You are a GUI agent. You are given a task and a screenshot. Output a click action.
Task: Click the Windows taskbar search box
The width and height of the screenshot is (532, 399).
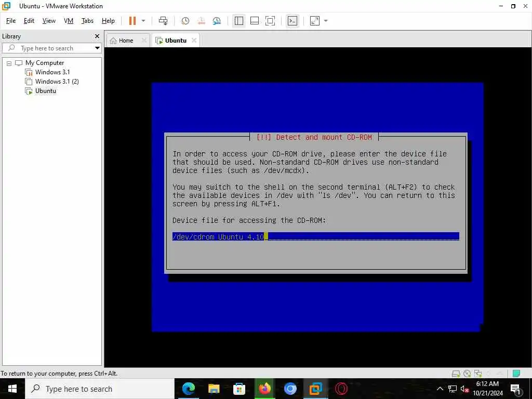click(100, 389)
